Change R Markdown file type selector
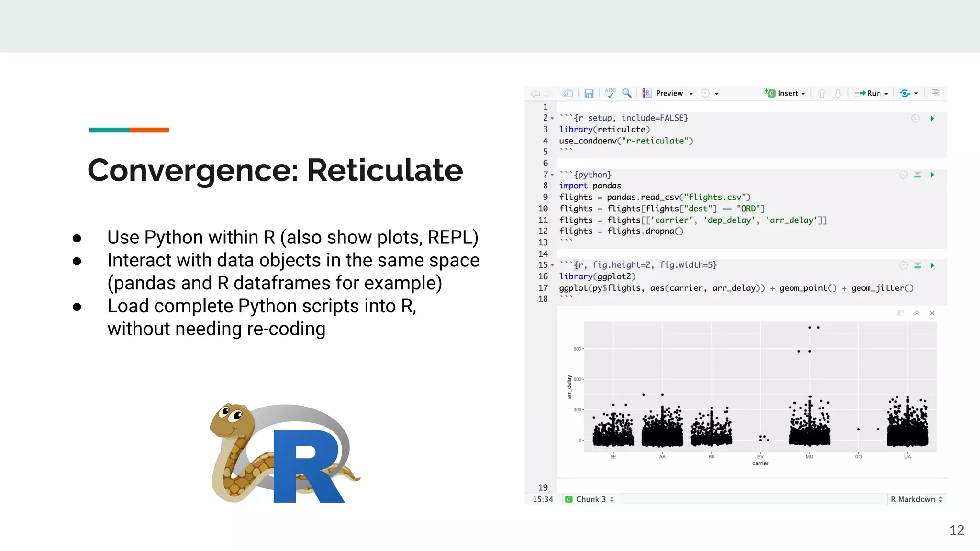This screenshot has height=551, width=980. point(916,499)
